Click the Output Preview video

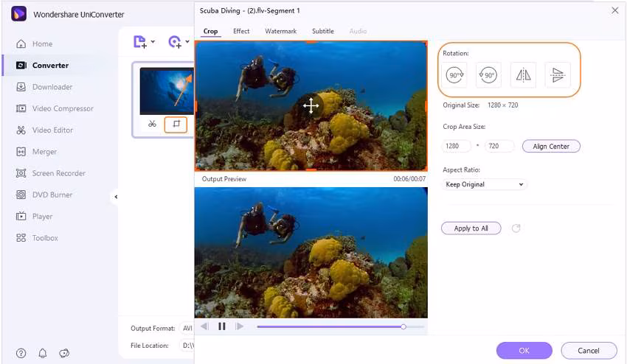[x=311, y=253]
